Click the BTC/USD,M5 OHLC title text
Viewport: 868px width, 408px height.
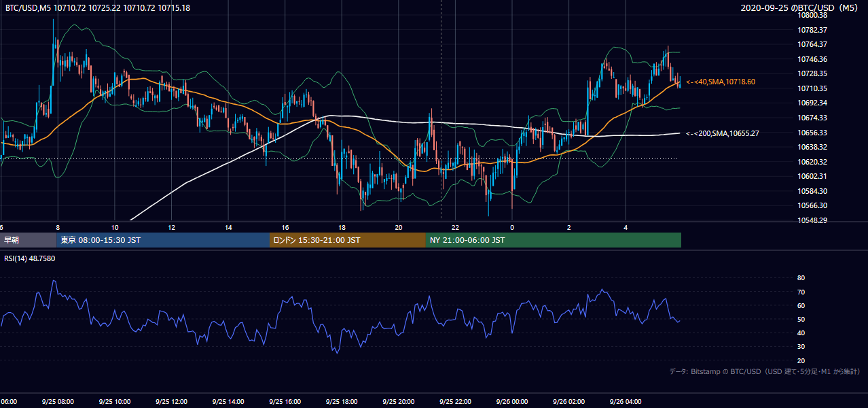coord(98,8)
